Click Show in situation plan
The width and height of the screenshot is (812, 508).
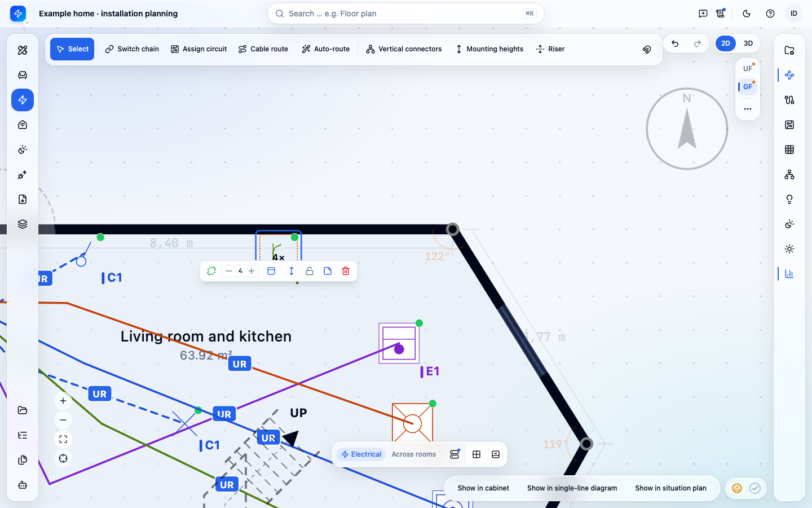pos(670,488)
